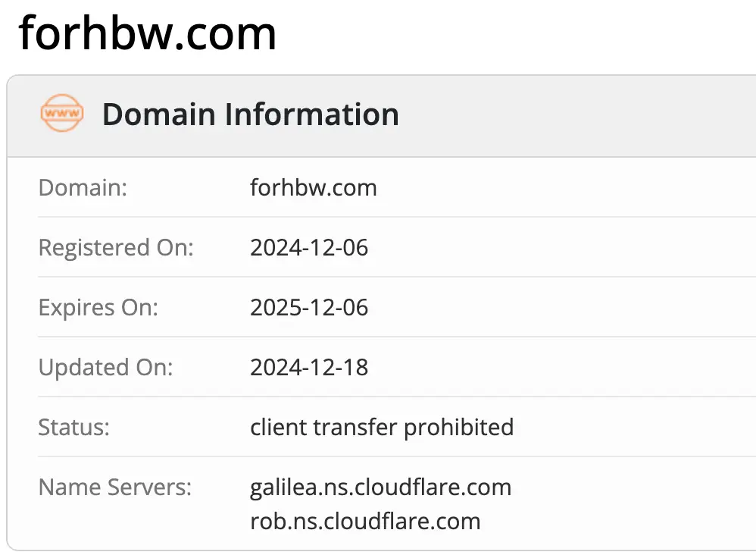This screenshot has height=555, width=756.
Task: Click client transfer prohibited status text
Action: point(382,427)
